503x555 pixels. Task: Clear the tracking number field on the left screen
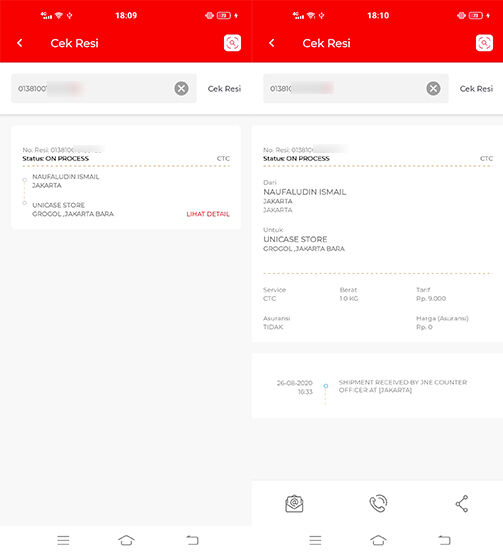point(181,88)
